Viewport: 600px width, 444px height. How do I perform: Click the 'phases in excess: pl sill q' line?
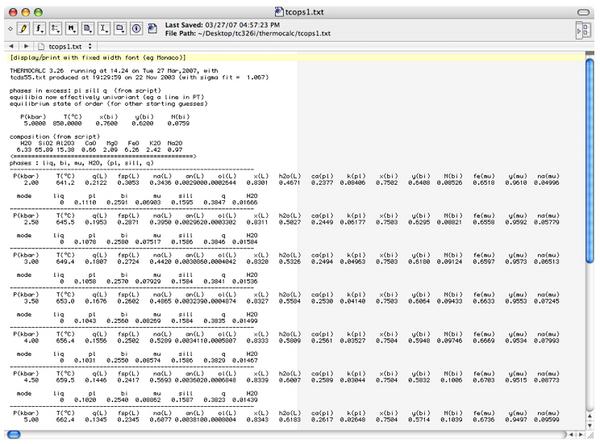click(86, 90)
